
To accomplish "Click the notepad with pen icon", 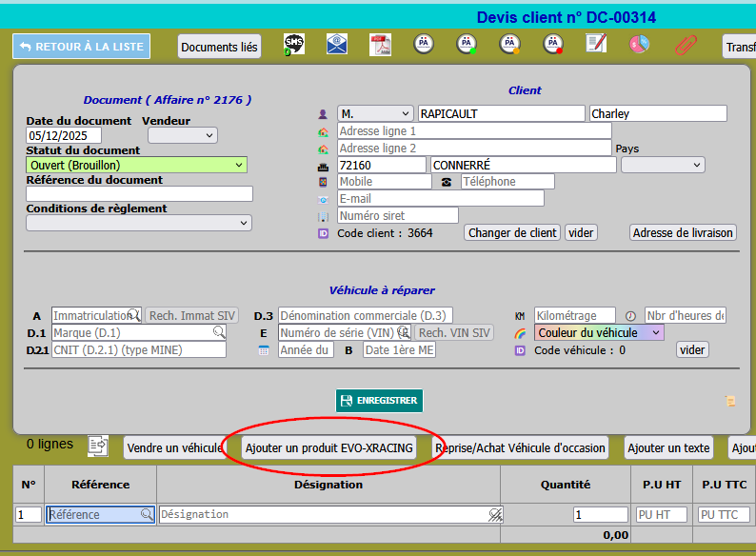I will pyautogui.click(x=596, y=44).
